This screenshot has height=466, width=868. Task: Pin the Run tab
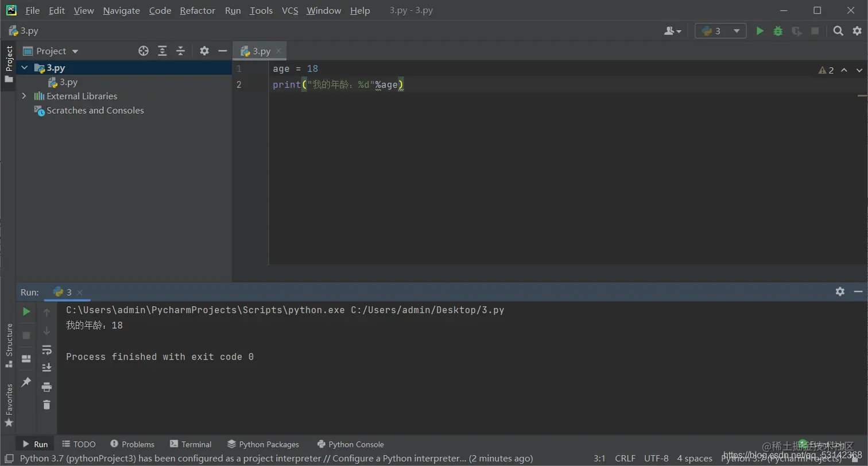point(26,382)
